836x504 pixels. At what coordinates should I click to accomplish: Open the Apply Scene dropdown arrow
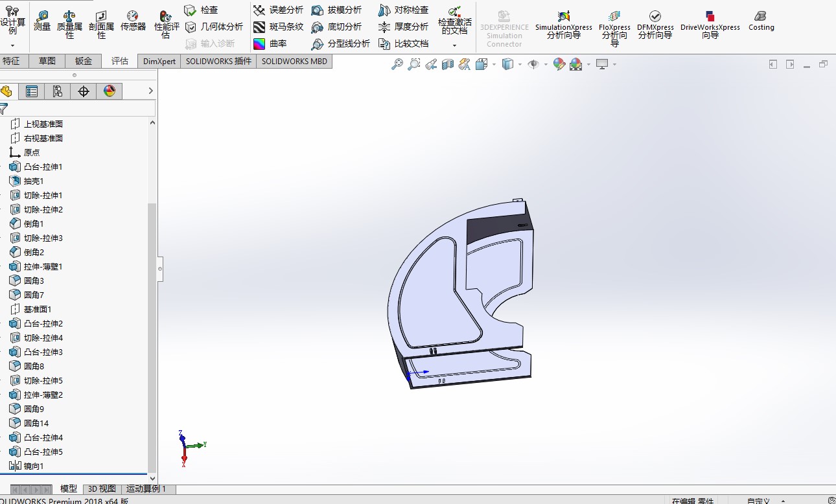(x=588, y=64)
